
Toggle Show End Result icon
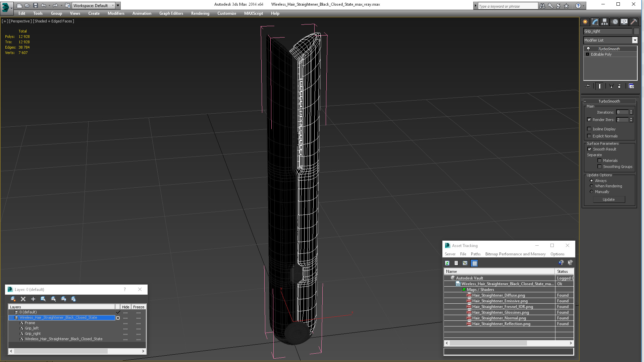pyautogui.click(x=599, y=86)
